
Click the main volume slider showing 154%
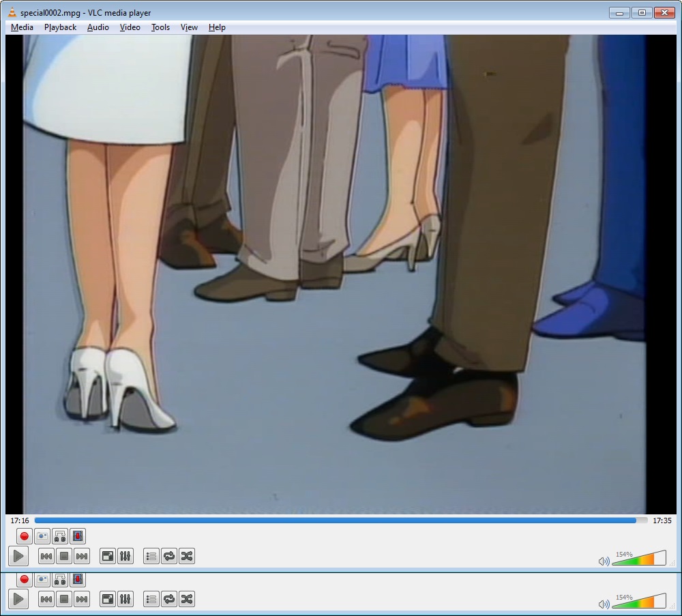(x=639, y=558)
